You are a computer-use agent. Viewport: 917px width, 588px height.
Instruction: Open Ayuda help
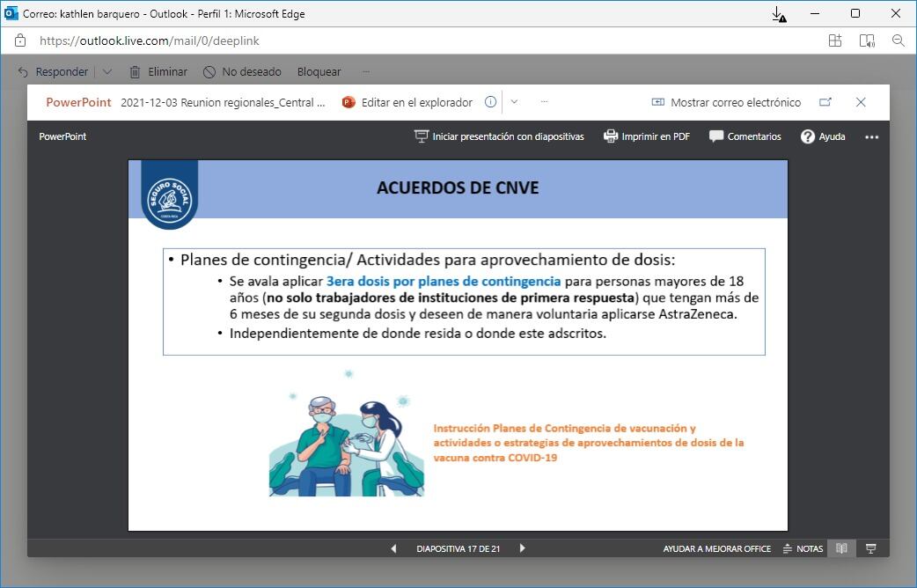tap(823, 136)
